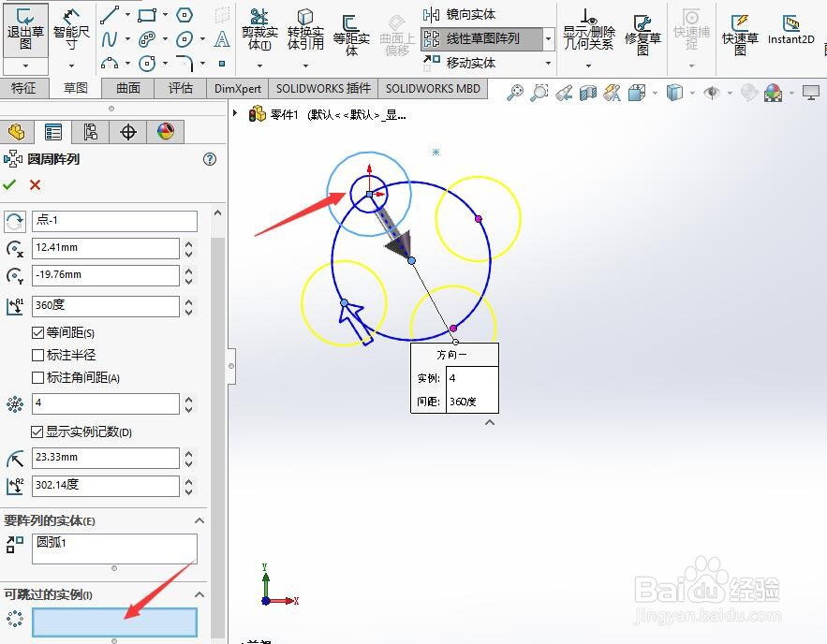Collapse 可跳过的实例(I) section

click(x=199, y=594)
